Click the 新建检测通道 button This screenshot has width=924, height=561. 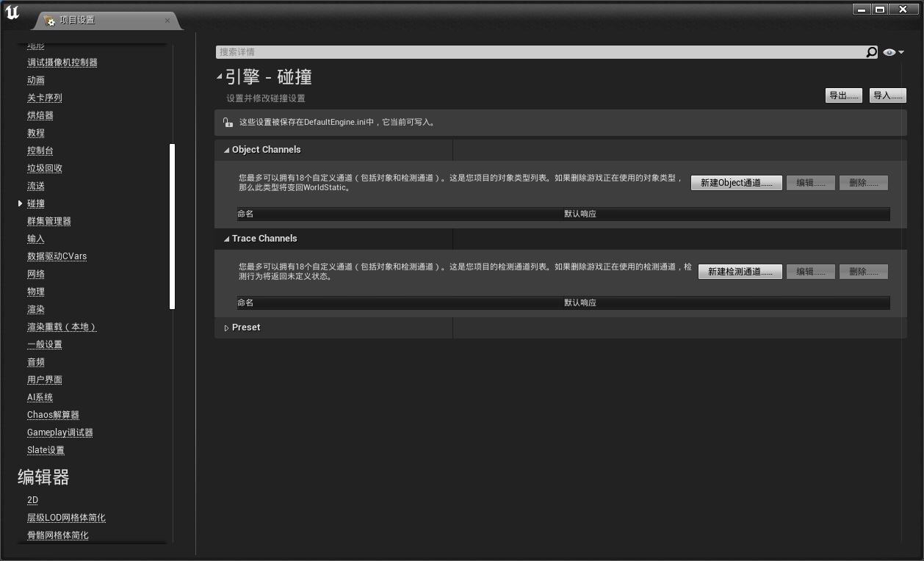[740, 272]
